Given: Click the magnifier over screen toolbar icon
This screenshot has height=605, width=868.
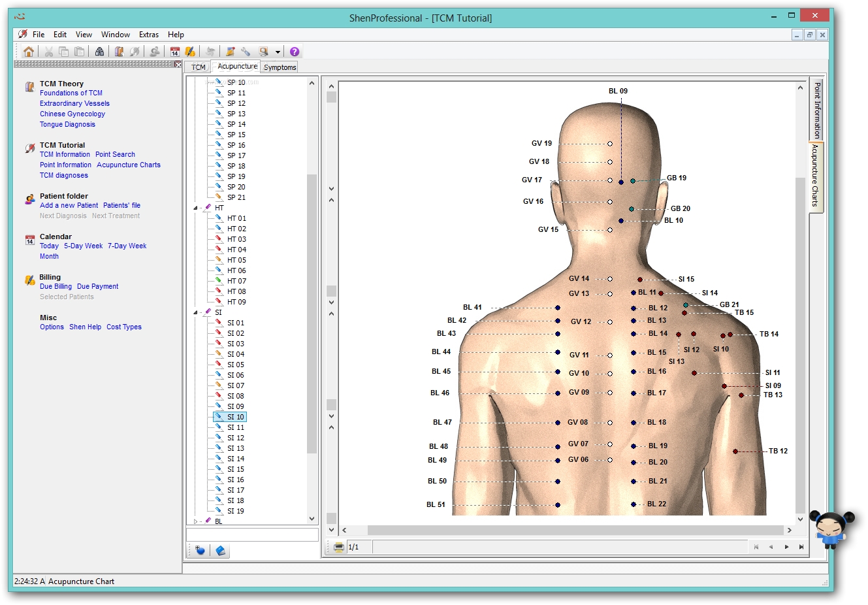Looking at the screenshot, I should (263, 52).
